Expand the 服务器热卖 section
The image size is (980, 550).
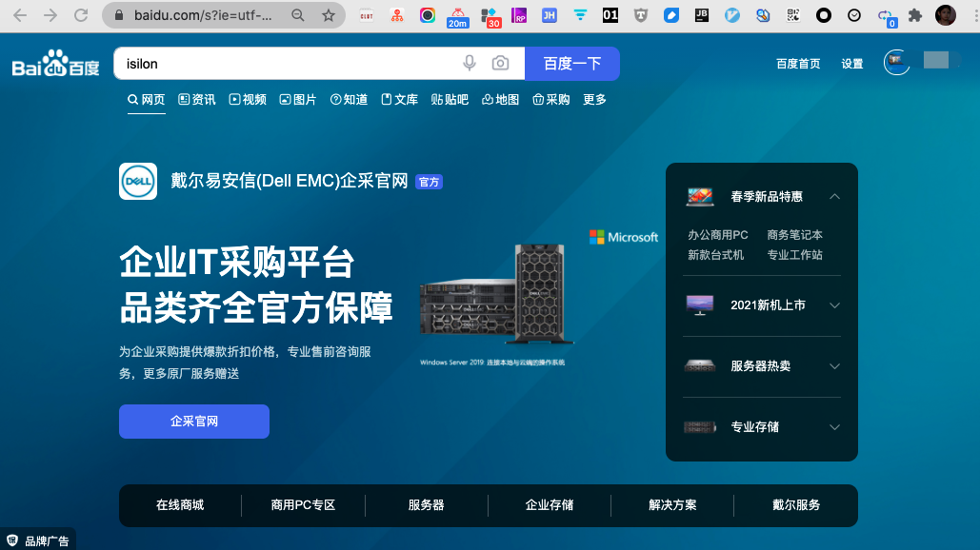point(834,366)
